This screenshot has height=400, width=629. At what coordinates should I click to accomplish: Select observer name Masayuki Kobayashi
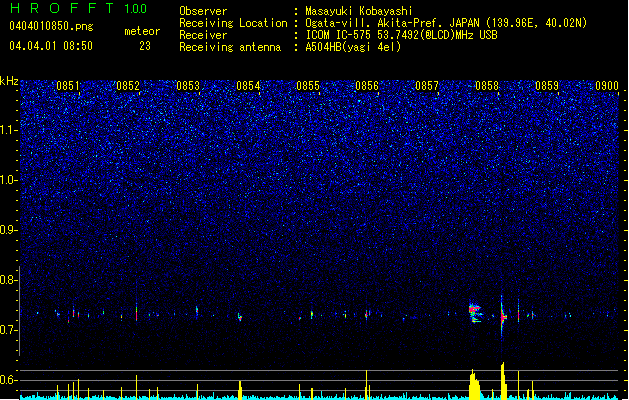pos(359,11)
